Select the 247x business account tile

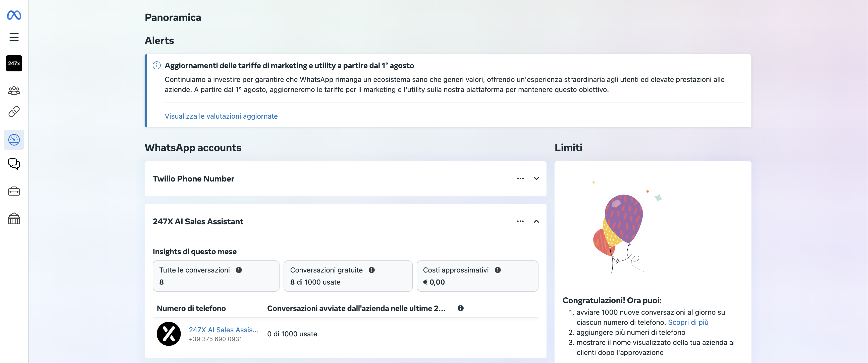point(14,63)
